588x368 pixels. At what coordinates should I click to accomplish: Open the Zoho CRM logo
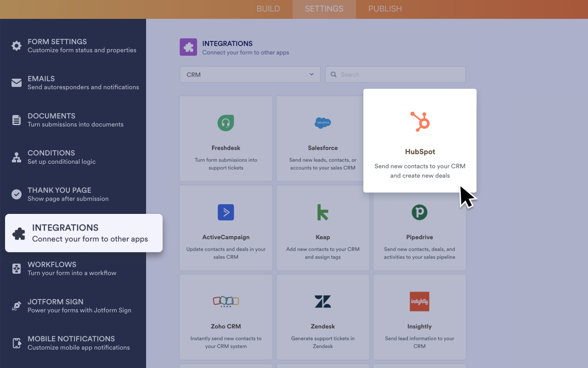226,301
